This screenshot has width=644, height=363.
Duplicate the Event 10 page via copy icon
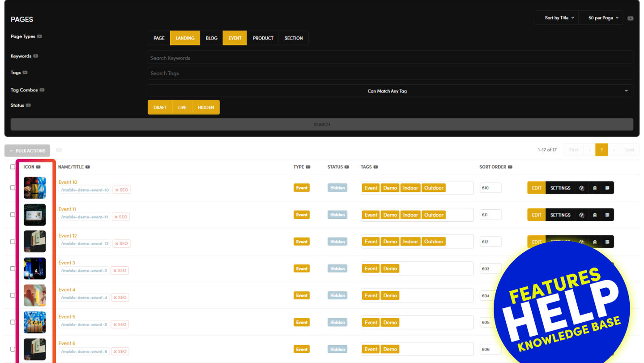(581, 188)
